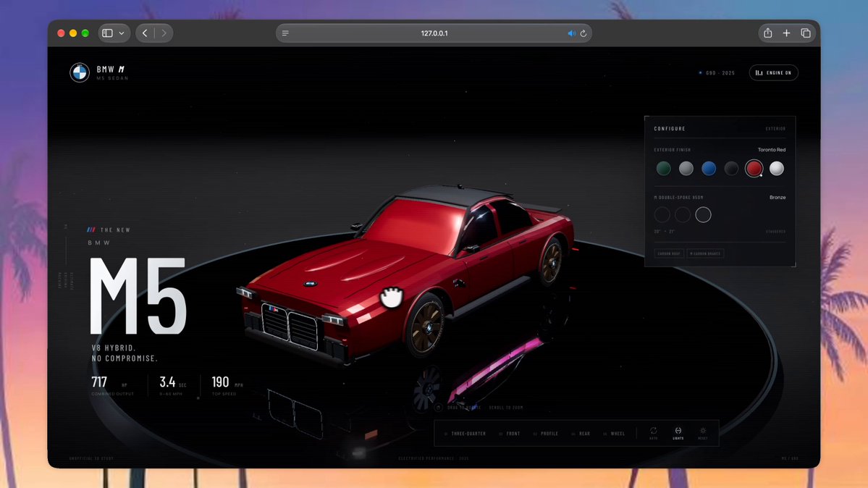Toggle Auto rotate icon
Screen dimensions: 868x488
click(654, 432)
